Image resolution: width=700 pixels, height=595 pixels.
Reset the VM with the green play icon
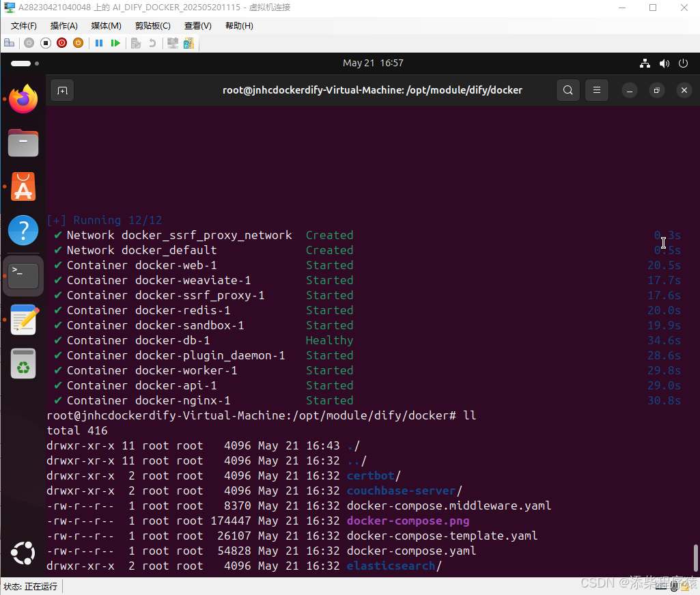point(115,43)
